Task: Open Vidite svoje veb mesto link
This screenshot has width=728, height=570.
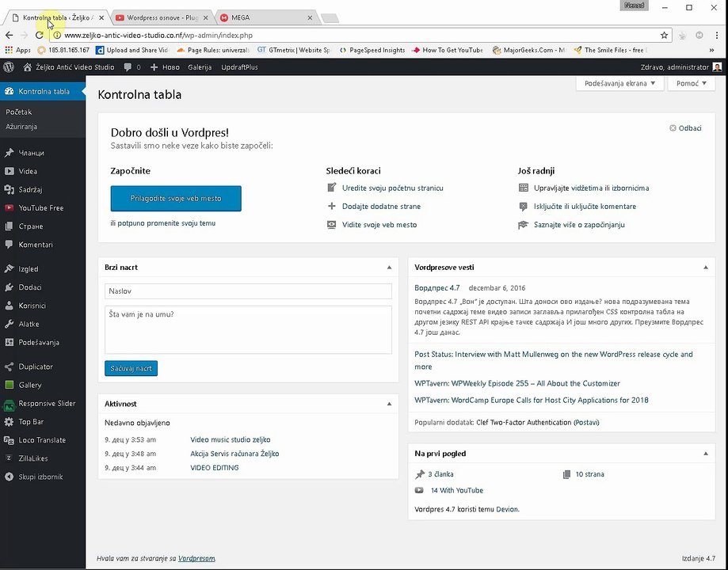Action: tap(379, 225)
